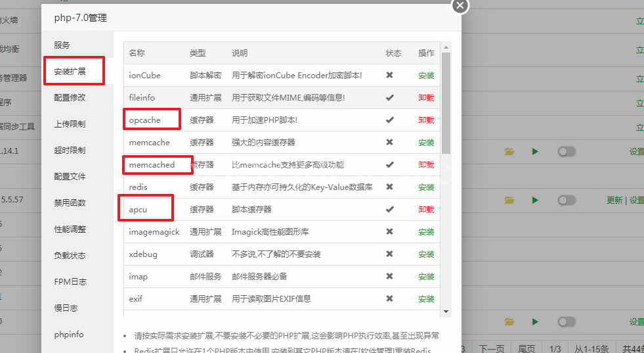The width and height of the screenshot is (644, 353).
Task: Open the 禁用函数 tab
Action: [70, 203]
